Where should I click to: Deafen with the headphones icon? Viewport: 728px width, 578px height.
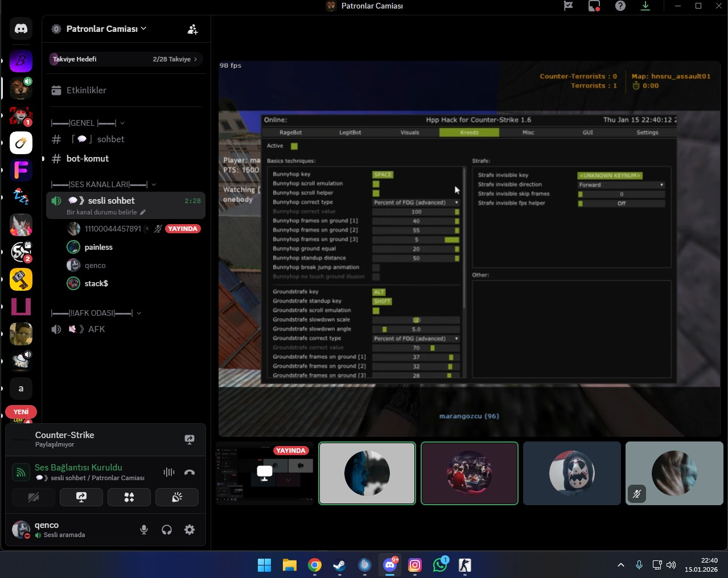(x=167, y=530)
